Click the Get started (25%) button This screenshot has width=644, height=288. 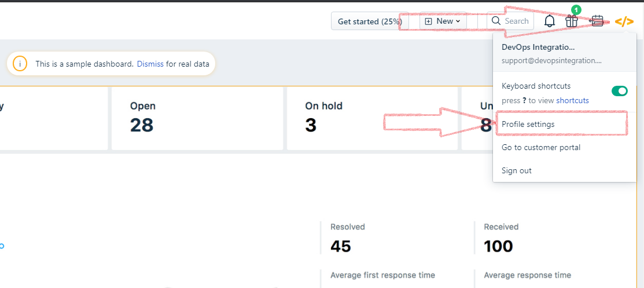[x=370, y=21]
